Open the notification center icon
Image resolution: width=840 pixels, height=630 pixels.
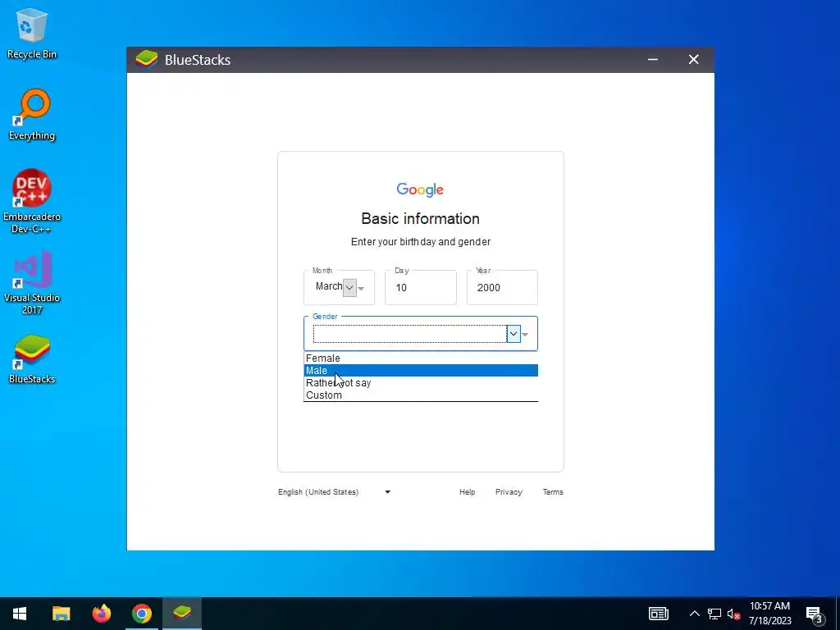coord(814,614)
